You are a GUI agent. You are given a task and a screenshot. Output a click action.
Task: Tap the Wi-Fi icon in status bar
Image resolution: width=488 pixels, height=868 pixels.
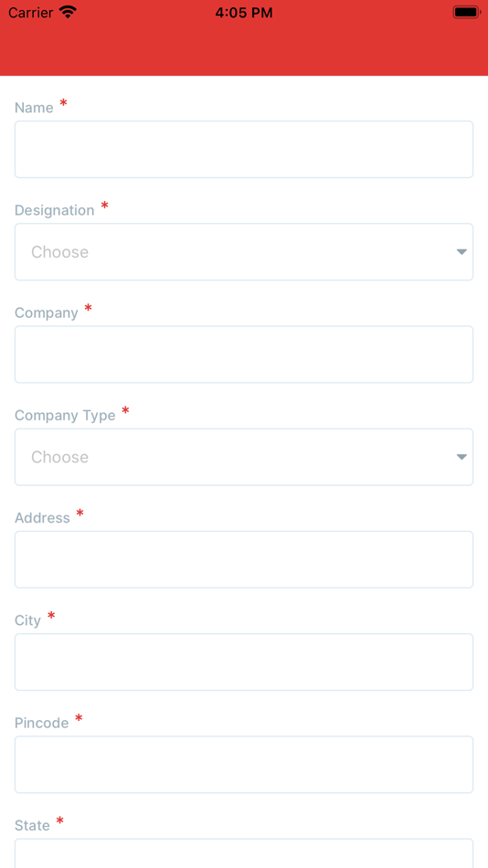[68, 12]
